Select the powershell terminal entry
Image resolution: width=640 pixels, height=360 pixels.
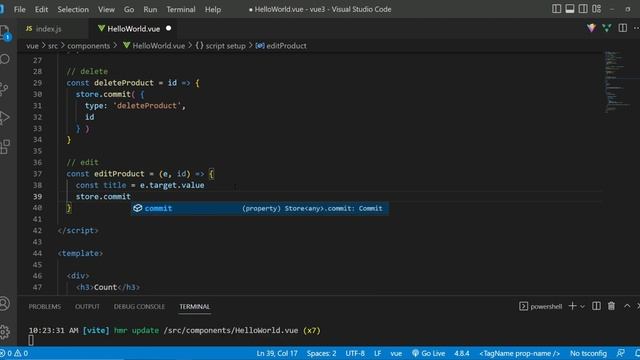click(x=540, y=307)
